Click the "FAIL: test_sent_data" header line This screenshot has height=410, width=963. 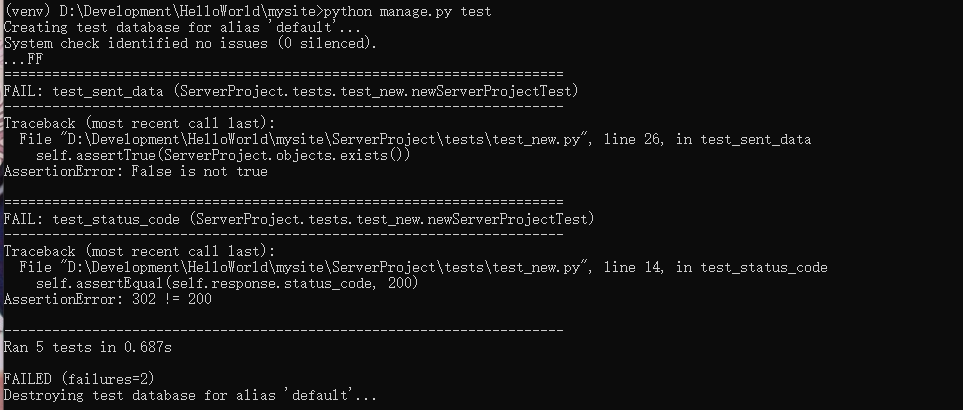[x=290, y=91]
